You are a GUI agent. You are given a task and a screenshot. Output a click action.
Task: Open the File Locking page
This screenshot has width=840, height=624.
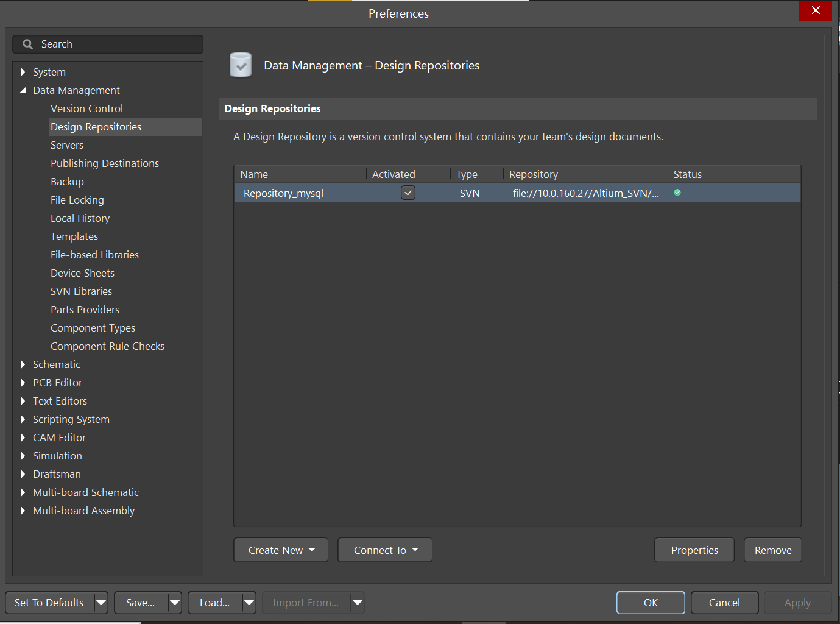click(x=77, y=200)
